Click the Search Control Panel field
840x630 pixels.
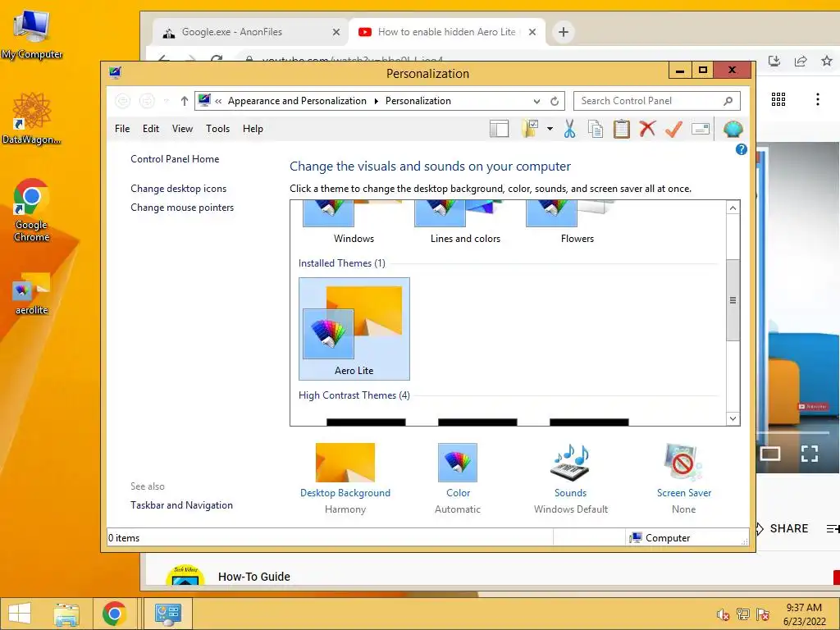tap(657, 101)
